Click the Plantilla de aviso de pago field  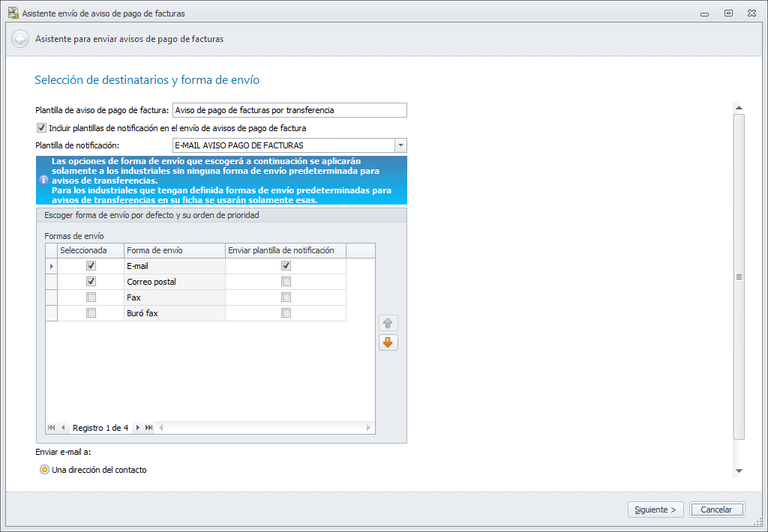[x=289, y=110]
